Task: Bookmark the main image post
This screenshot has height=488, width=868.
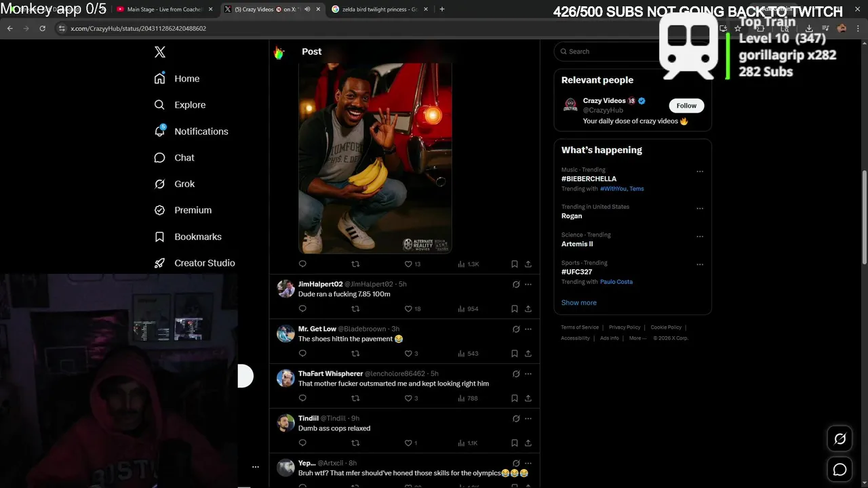Action: click(515, 264)
